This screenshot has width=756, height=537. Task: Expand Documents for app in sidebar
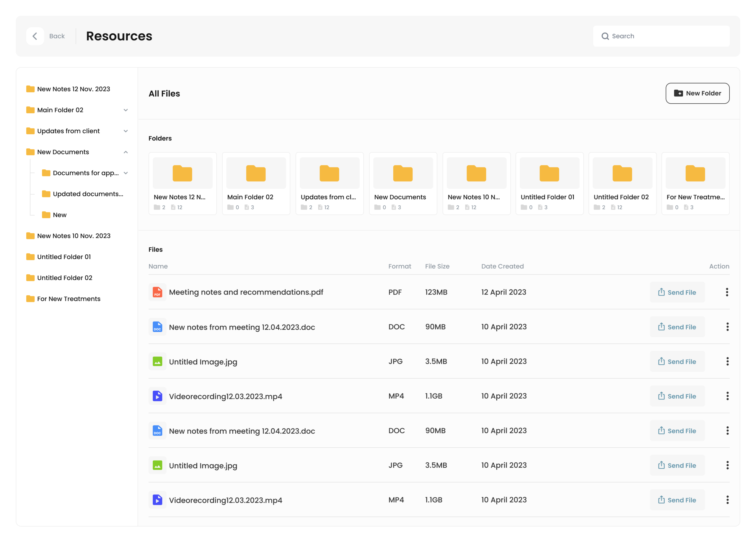point(126,173)
